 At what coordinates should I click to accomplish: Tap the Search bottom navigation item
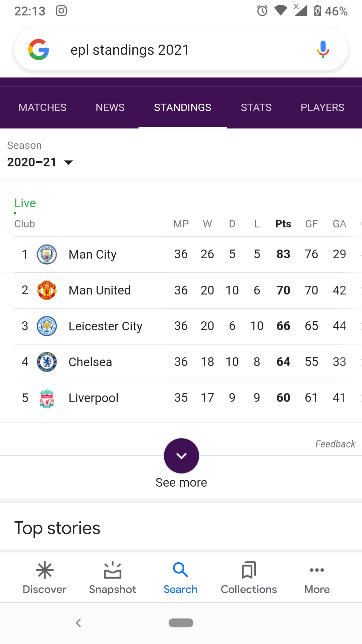point(180,578)
